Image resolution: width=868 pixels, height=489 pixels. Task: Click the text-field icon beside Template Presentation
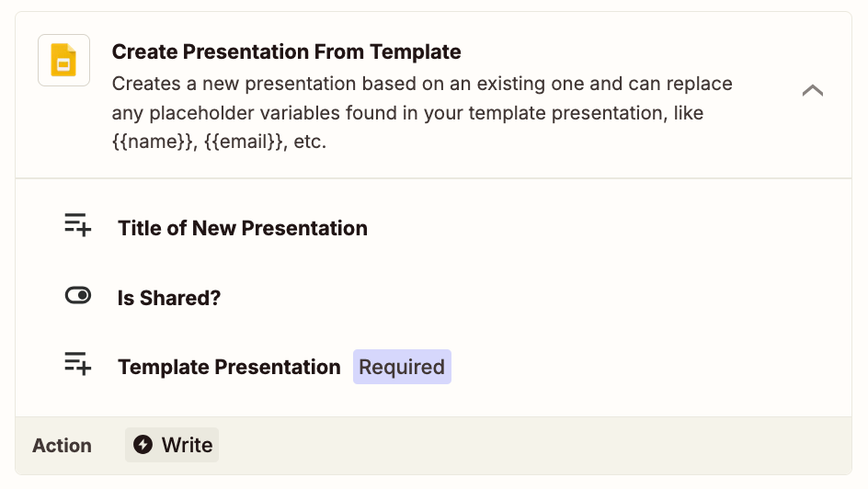[x=77, y=364]
